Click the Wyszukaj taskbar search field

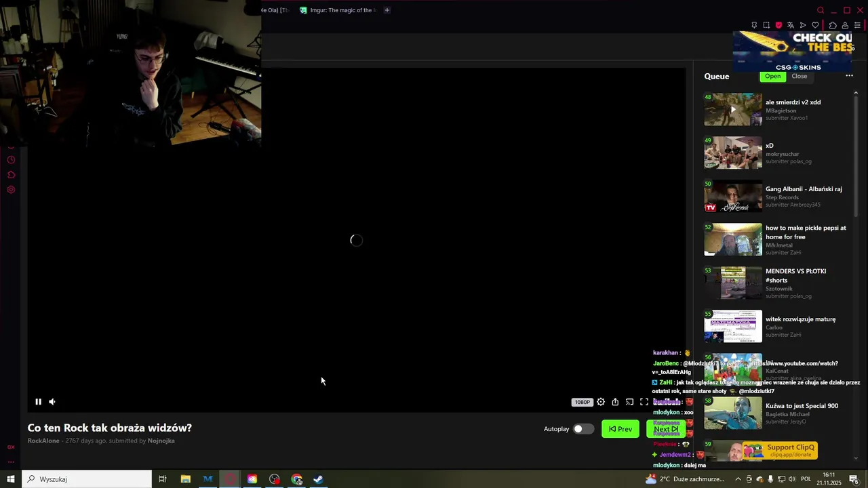(x=87, y=479)
